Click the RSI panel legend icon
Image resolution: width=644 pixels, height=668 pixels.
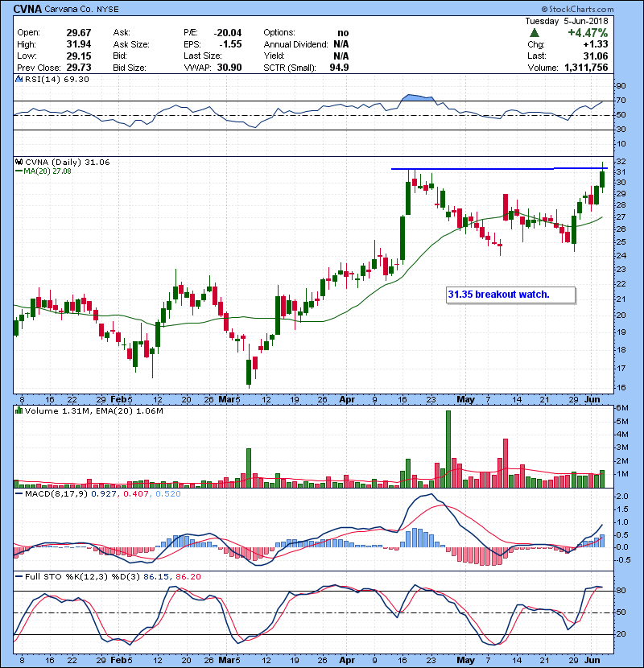click(19, 79)
